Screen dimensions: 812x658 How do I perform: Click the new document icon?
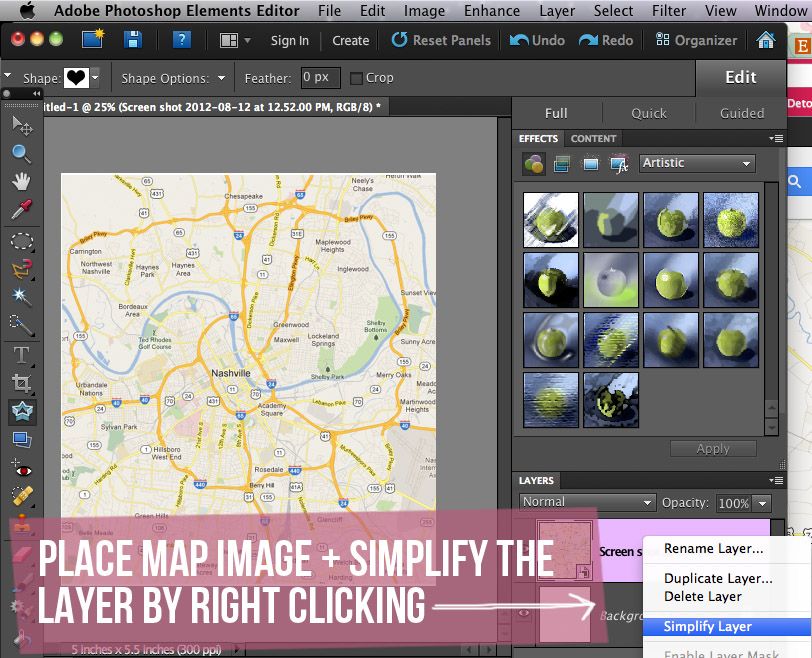click(93, 39)
